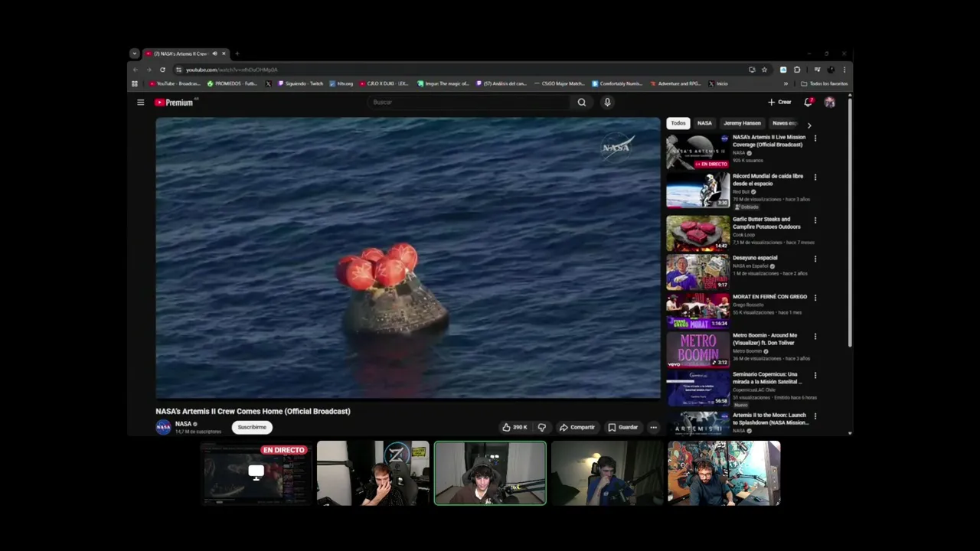Open Récord Mundial de caída libre video
The width and height of the screenshot is (980, 551).
[x=697, y=191]
